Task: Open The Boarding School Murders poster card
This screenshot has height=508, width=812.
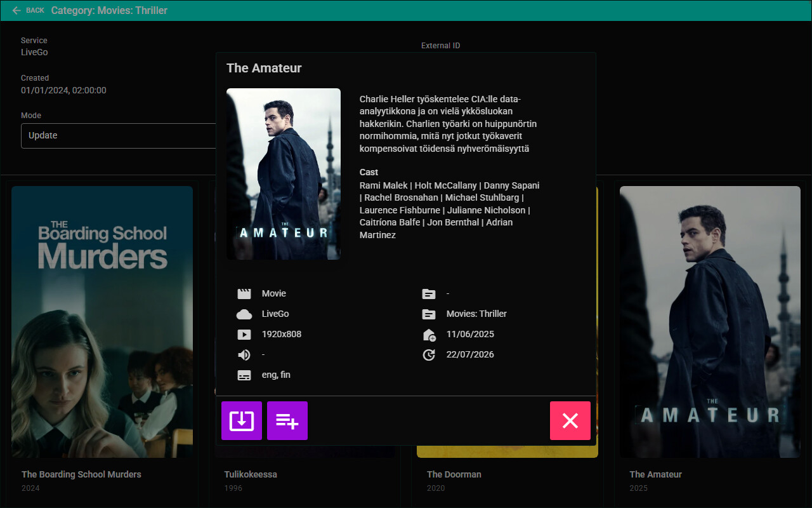Action: tap(102, 322)
